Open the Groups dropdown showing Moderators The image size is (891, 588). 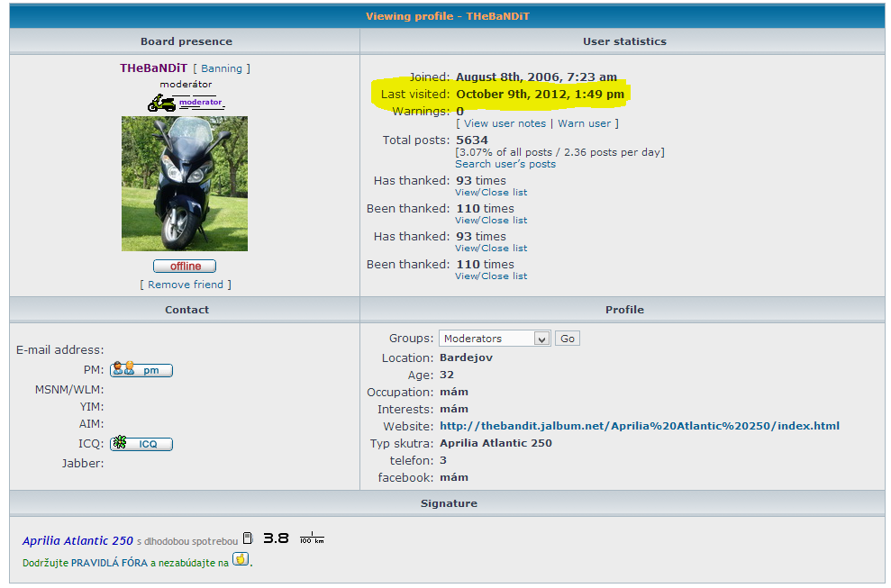pos(494,339)
